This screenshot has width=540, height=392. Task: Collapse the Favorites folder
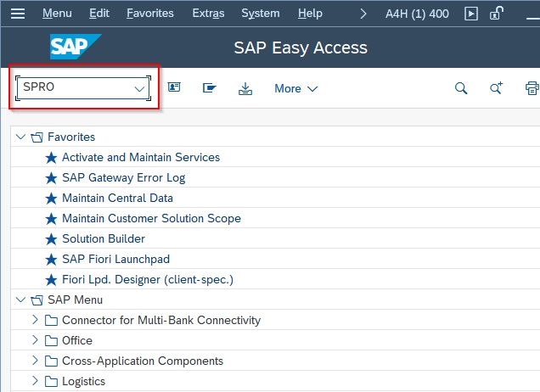20,137
